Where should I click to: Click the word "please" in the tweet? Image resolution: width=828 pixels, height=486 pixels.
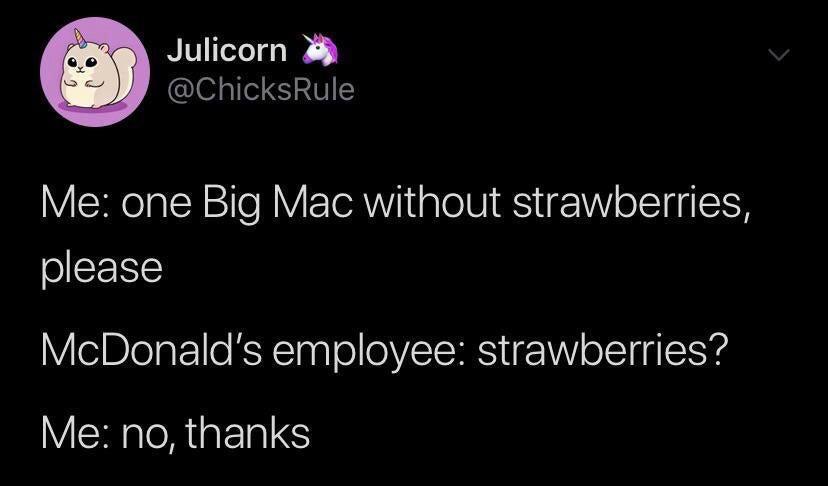(x=101, y=268)
